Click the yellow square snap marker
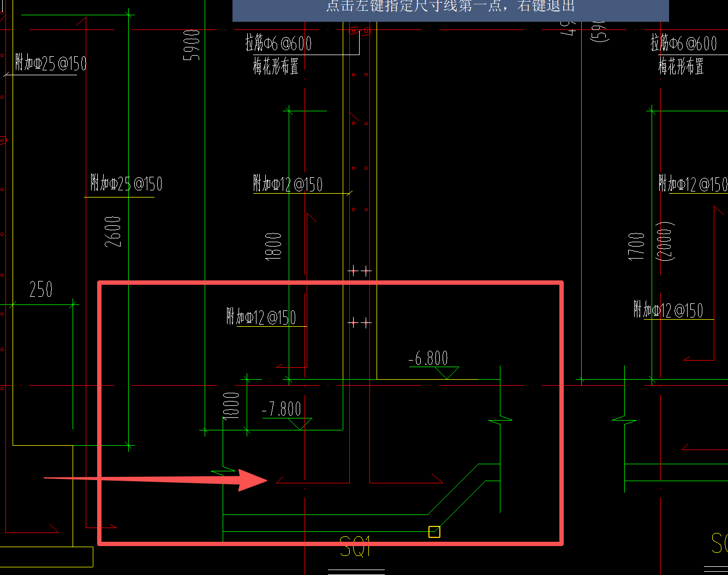Image resolution: width=728 pixels, height=575 pixels. pos(434,531)
